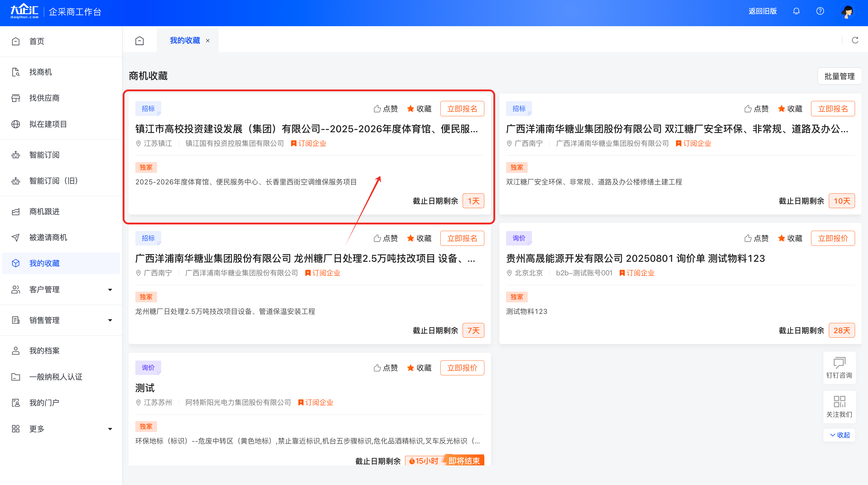Expand 更多 submenu arrow
868x485 pixels.
110,429
